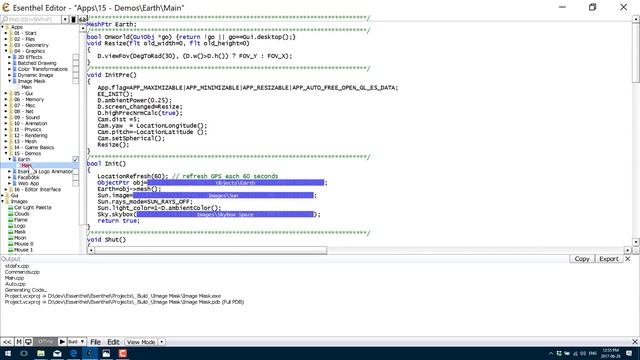Screen dimensions: 640x360
Task: Click the Play (run) button
Action: point(62,342)
